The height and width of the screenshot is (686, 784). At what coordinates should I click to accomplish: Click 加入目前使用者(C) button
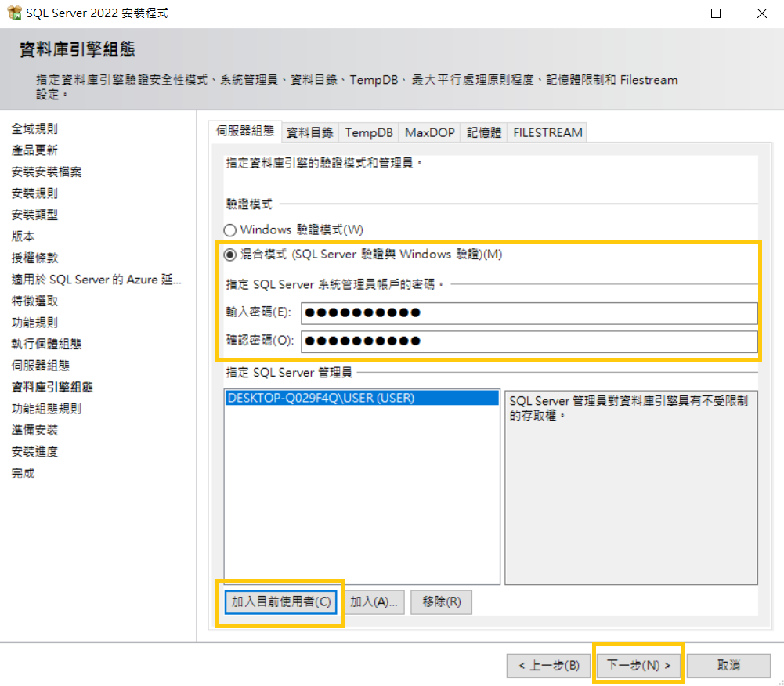pos(281,602)
